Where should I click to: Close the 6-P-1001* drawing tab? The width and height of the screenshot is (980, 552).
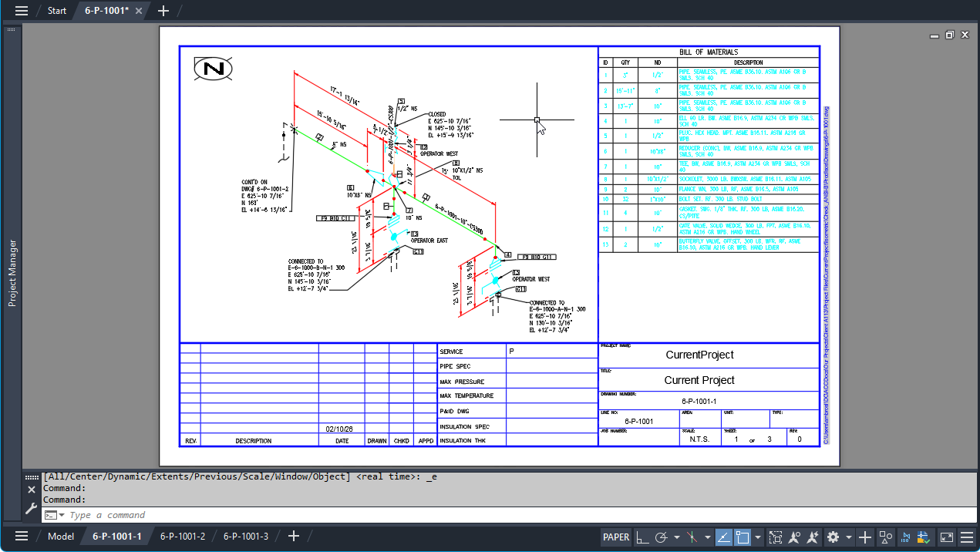click(139, 11)
